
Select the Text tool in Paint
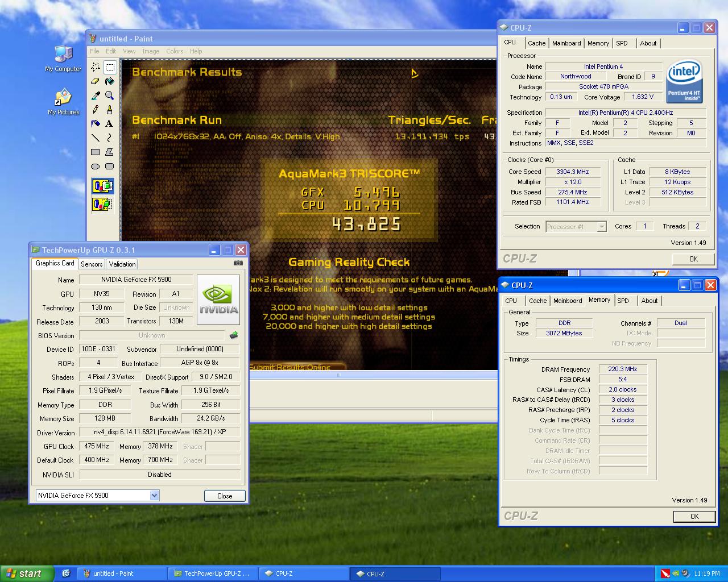coord(110,124)
